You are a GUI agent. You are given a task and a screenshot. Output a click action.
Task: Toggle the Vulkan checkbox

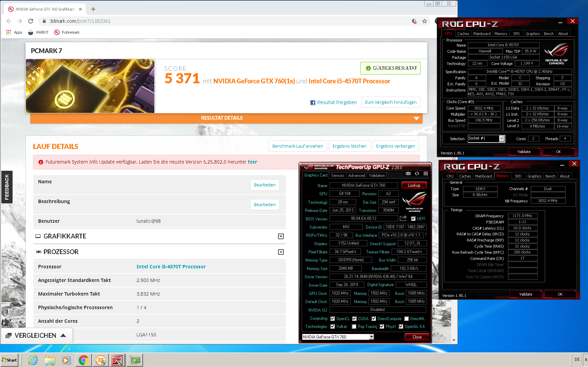333,327
